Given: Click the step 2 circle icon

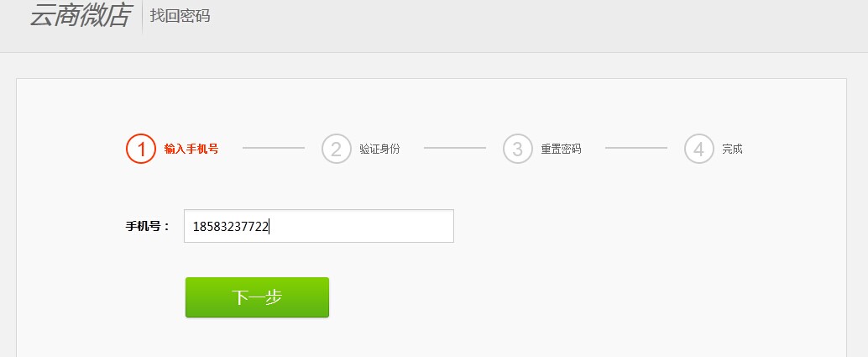Looking at the screenshot, I should point(337,149).
